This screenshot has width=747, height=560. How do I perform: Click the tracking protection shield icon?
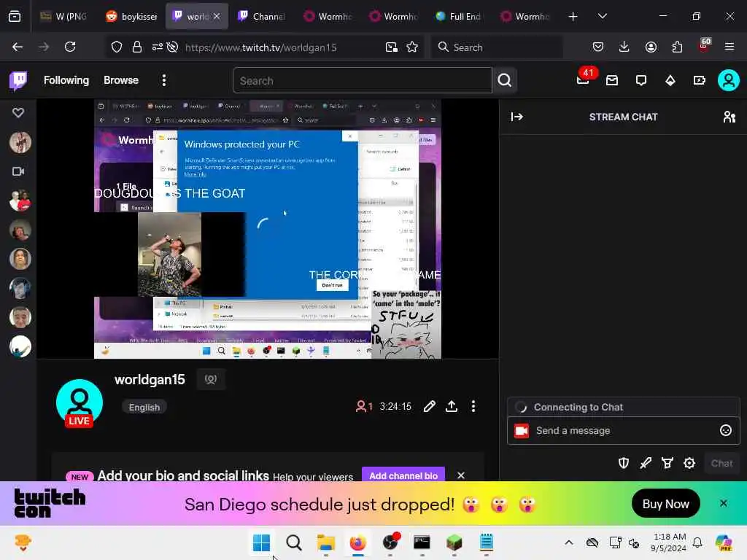pos(117,47)
